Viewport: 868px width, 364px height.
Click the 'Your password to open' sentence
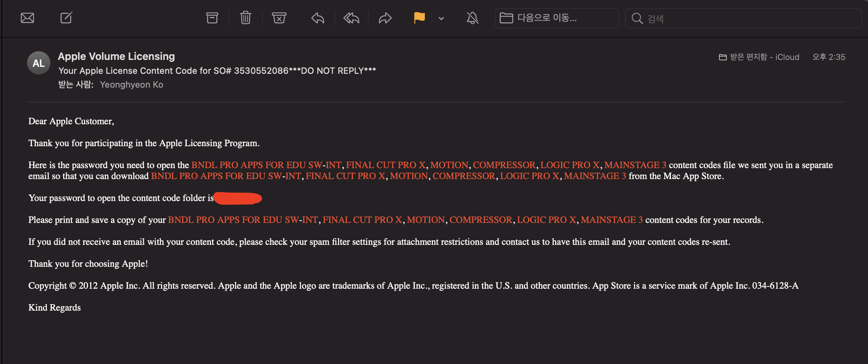[121, 198]
